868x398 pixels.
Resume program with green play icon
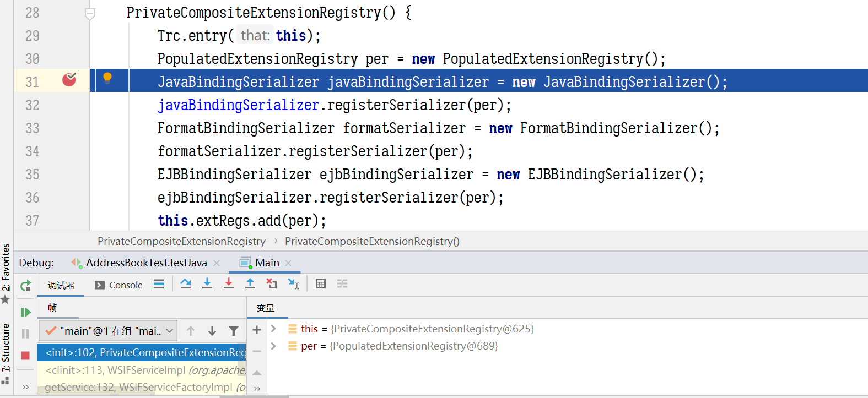(25, 312)
